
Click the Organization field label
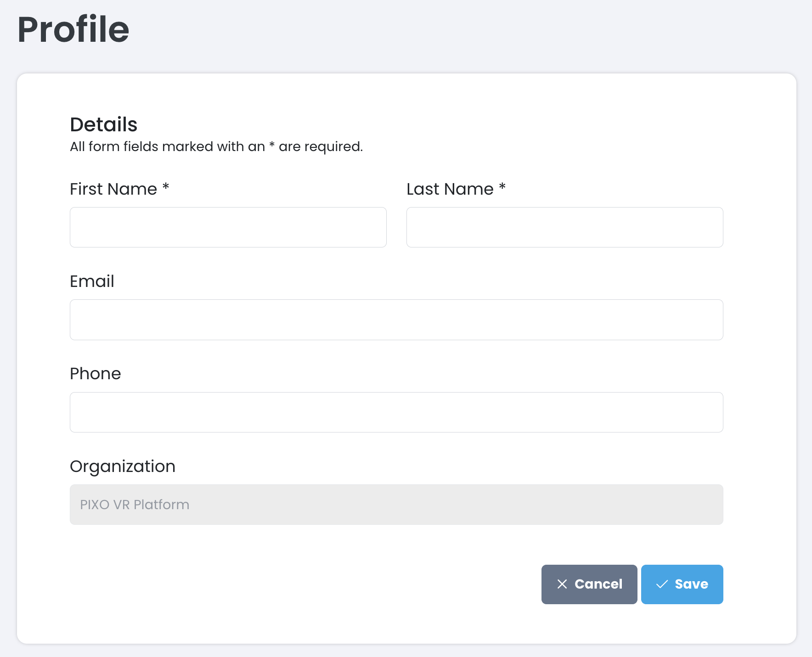[x=122, y=466]
